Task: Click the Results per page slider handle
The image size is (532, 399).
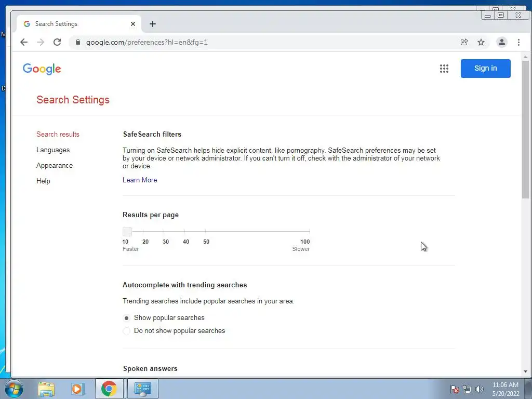Action: (127, 232)
